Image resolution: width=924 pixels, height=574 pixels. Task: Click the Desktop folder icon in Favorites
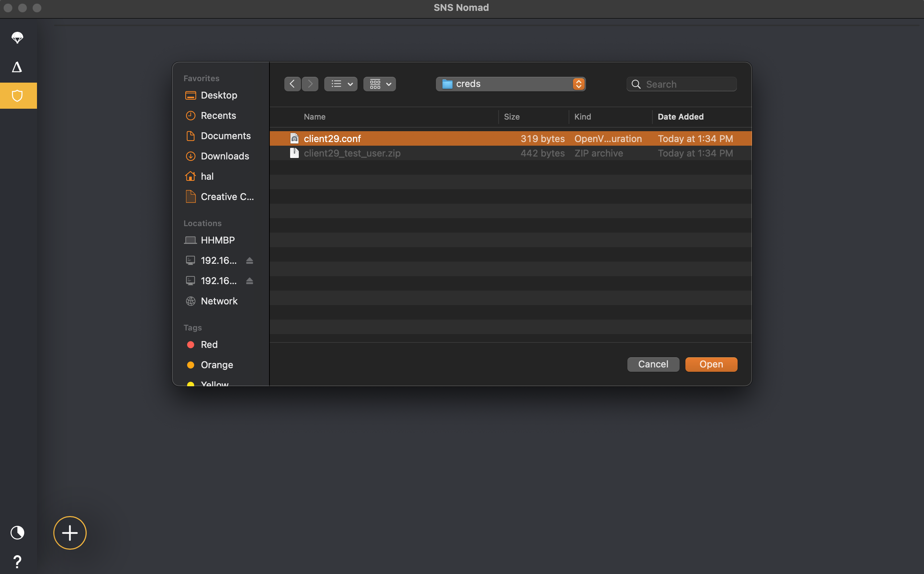coord(190,95)
